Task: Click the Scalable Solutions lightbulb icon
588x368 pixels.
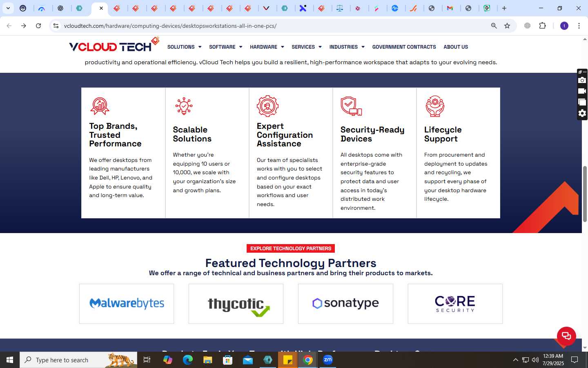Action: [x=184, y=106]
